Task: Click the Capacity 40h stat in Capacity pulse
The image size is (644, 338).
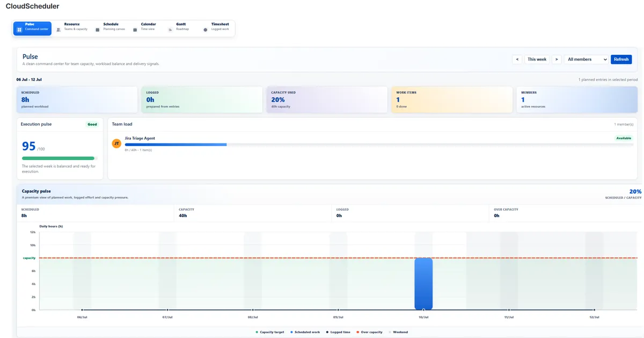Action: [253, 213]
